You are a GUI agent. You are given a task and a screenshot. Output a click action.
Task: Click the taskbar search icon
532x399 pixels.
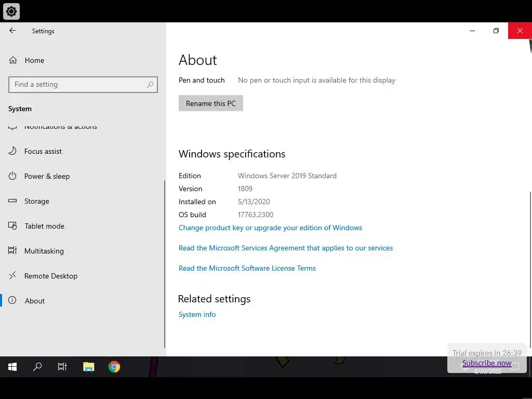(x=37, y=367)
